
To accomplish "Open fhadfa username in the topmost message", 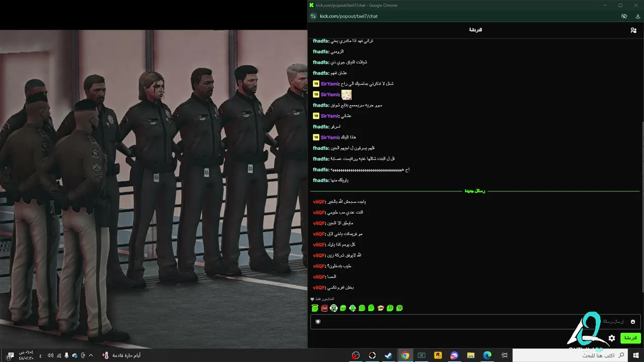I will tap(321, 41).
